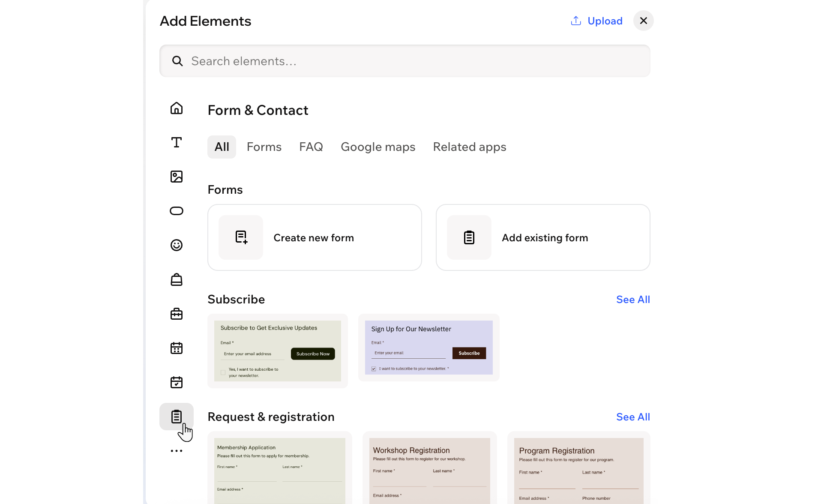Click the Subscribe Now button in template
This screenshot has height=504, width=815.
coord(313,354)
